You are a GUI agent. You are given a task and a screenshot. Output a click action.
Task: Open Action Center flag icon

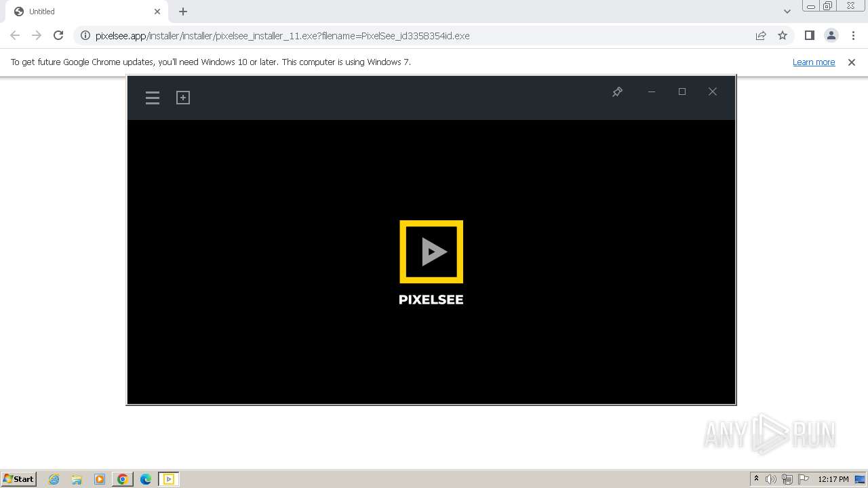tap(804, 479)
